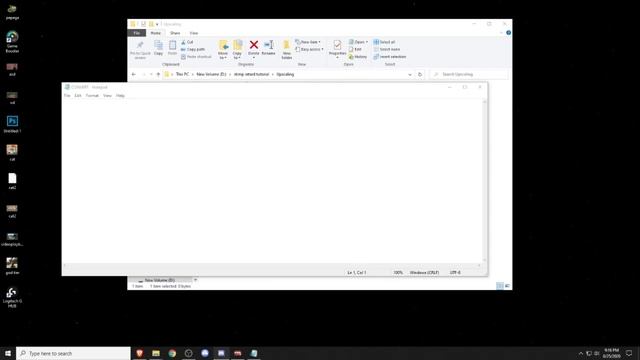Image resolution: width=640 pixels, height=360 pixels.
Task: Click the Notepad vertical scrollbar
Action: (x=484, y=181)
